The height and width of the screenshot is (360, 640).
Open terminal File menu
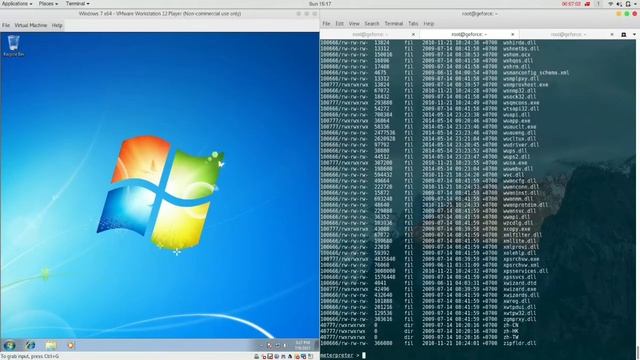tap(326, 24)
